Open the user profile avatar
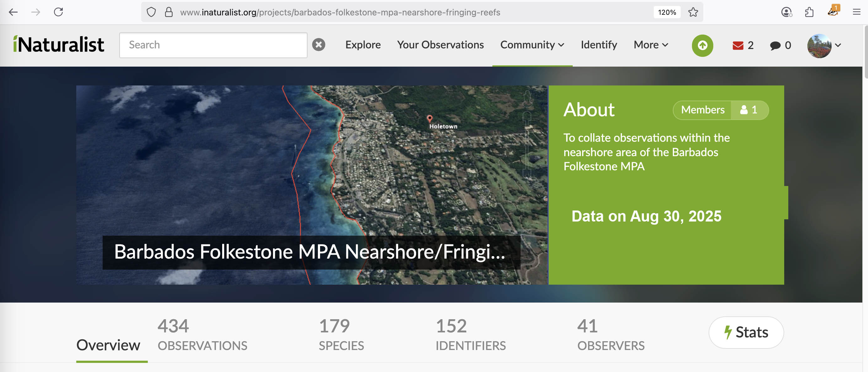Screen dimensions: 868x372 [819, 46]
